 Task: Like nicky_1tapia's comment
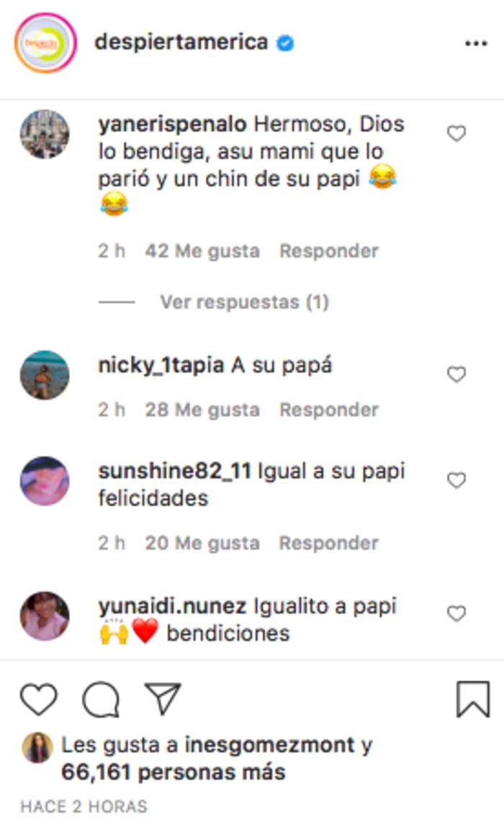pos(456,374)
